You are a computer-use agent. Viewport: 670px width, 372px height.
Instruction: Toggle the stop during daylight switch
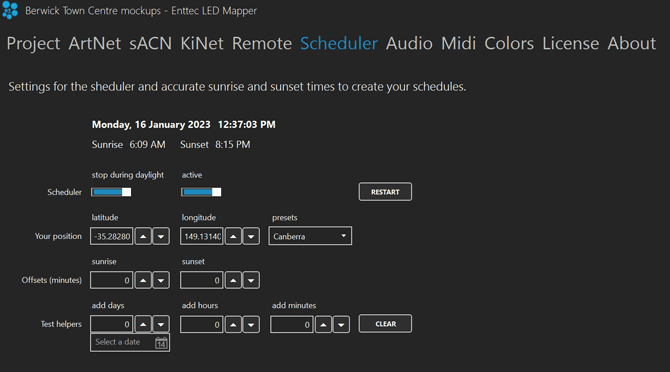coord(111,192)
